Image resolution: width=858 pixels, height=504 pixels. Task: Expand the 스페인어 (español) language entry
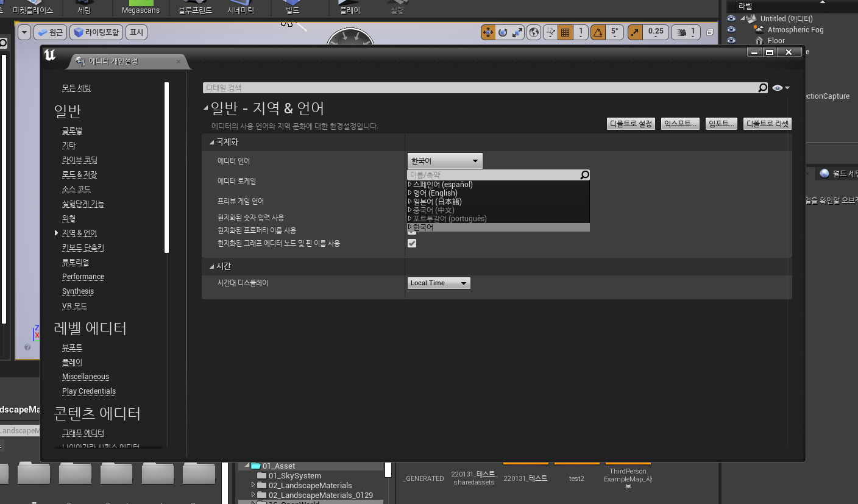(x=410, y=184)
